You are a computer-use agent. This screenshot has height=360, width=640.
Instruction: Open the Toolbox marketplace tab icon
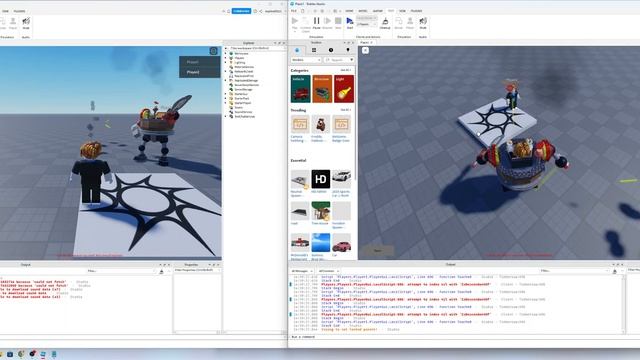click(297, 50)
